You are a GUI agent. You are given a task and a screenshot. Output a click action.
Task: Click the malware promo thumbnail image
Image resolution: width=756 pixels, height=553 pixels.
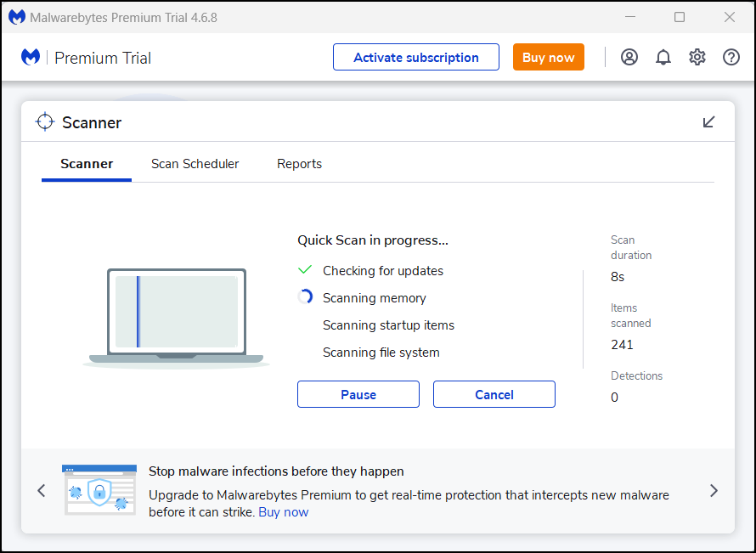tap(99, 490)
